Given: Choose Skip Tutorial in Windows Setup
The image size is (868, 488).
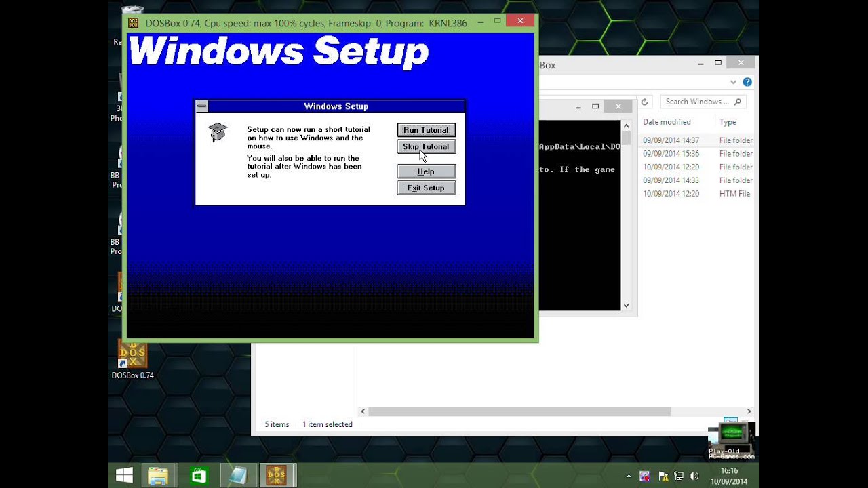Looking at the screenshot, I should tap(426, 146).
